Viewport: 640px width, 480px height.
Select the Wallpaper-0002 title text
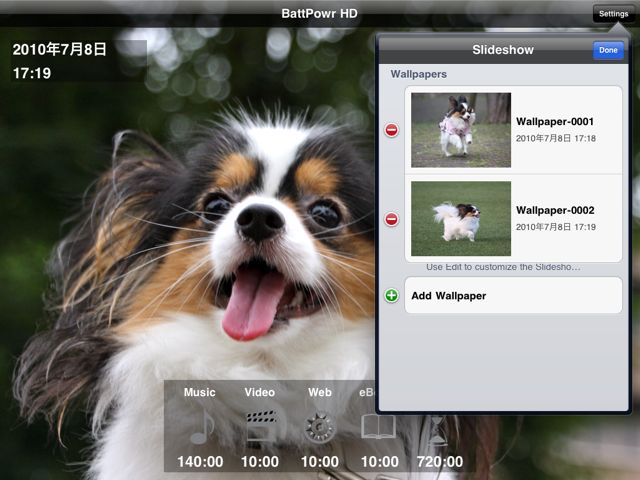click(x=555, y=210)
